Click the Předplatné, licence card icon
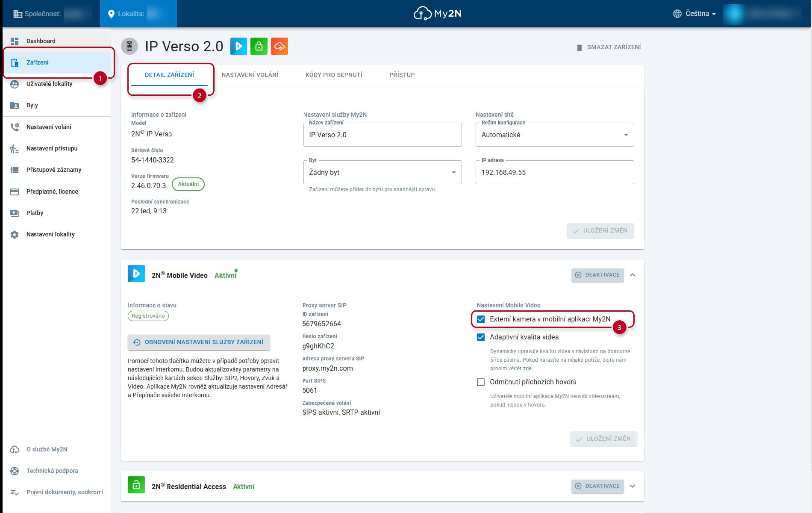This screenshot has width=812, height=513. tap(15, 192)
